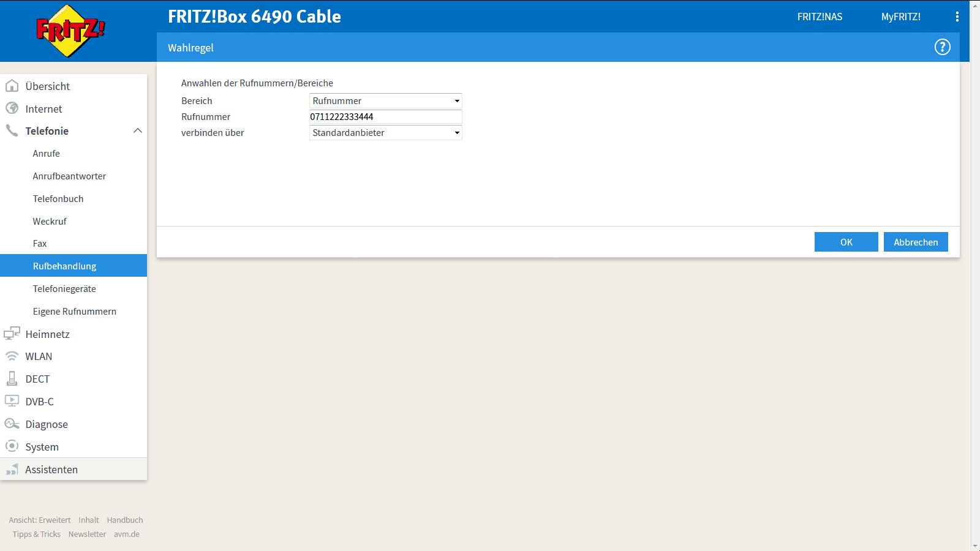Click the Wahlregel panel title
The image size is (980, 551).
point(190,48)
